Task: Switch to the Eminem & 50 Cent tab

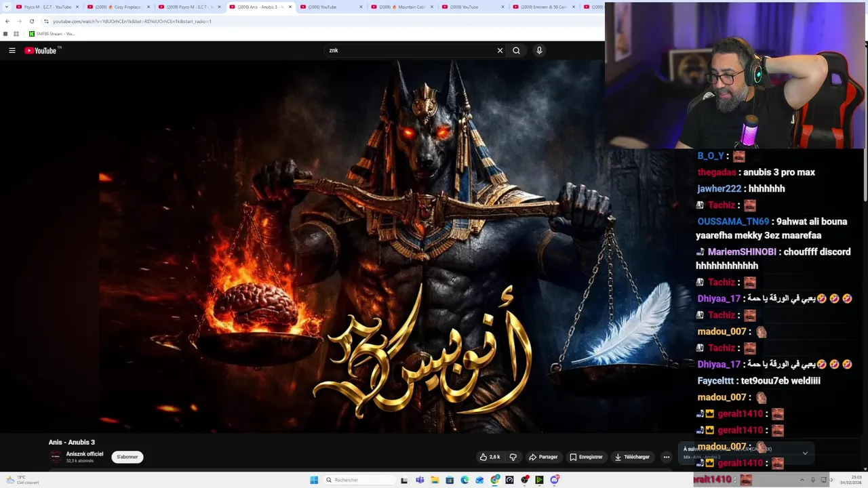Action: tap(545, 7)
